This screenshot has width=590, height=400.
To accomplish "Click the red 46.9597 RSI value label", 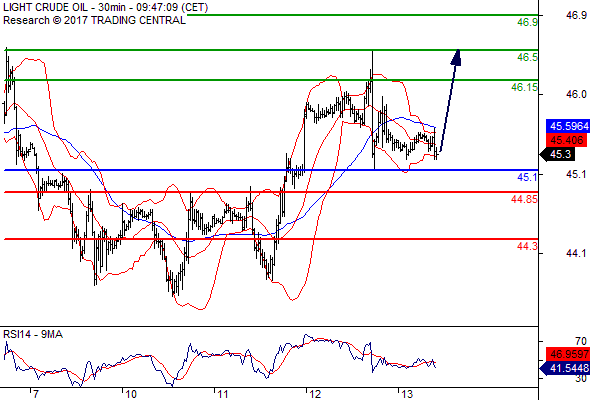I will coord(568,354).
